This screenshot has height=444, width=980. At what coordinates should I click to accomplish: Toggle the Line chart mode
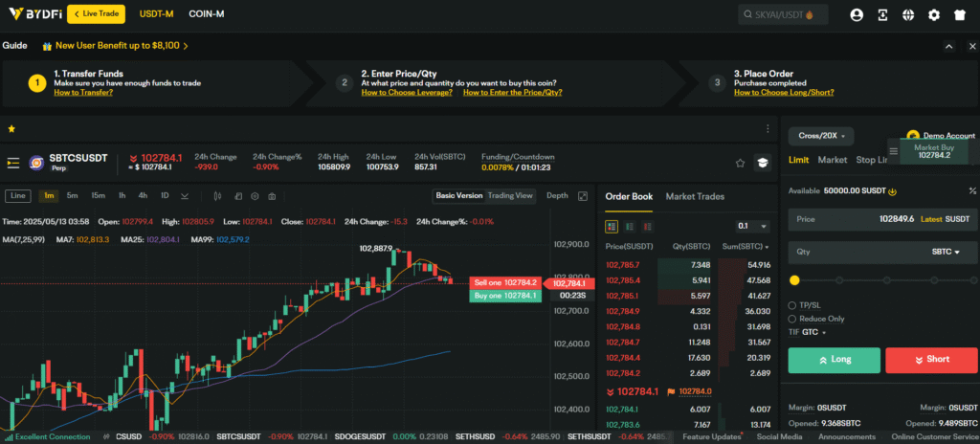(18, 196)
